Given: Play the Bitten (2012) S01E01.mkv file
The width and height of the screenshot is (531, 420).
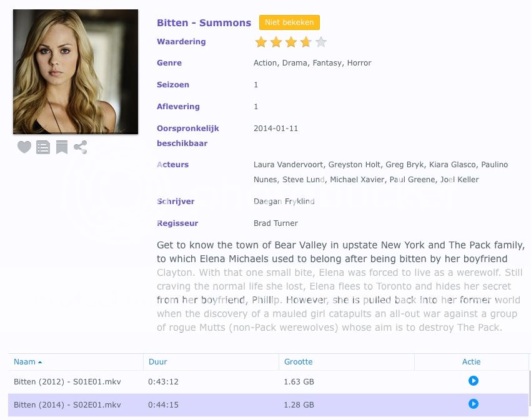Looking at the screenshot, I should pyautogui.click(x=473, y=381).
